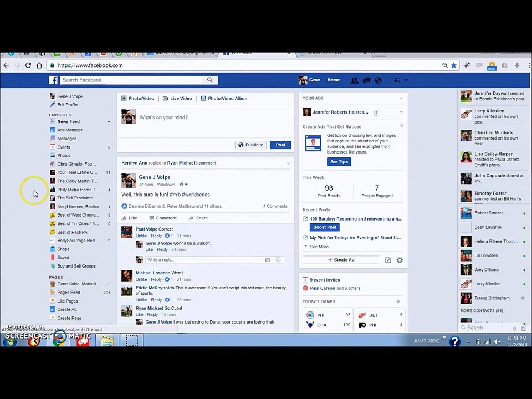532x399 pixels.
Task: Click the edit pencil icon beside Create Ad
Action: click(x=388, y=260)
